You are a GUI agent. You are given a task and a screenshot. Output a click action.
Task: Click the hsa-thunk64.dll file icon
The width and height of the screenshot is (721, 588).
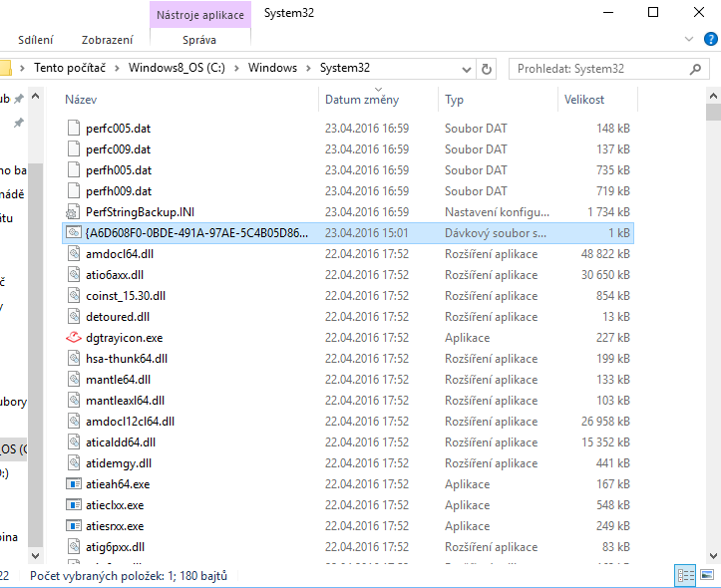tap(74, 359)
